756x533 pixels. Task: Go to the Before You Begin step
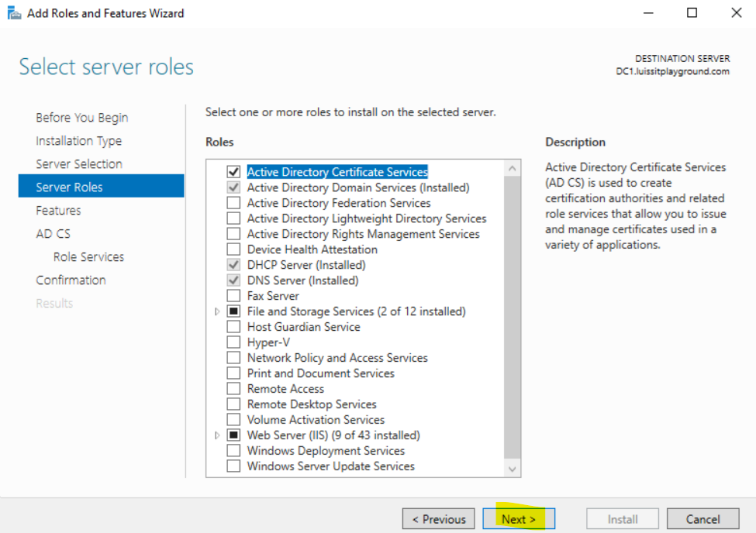82,118
